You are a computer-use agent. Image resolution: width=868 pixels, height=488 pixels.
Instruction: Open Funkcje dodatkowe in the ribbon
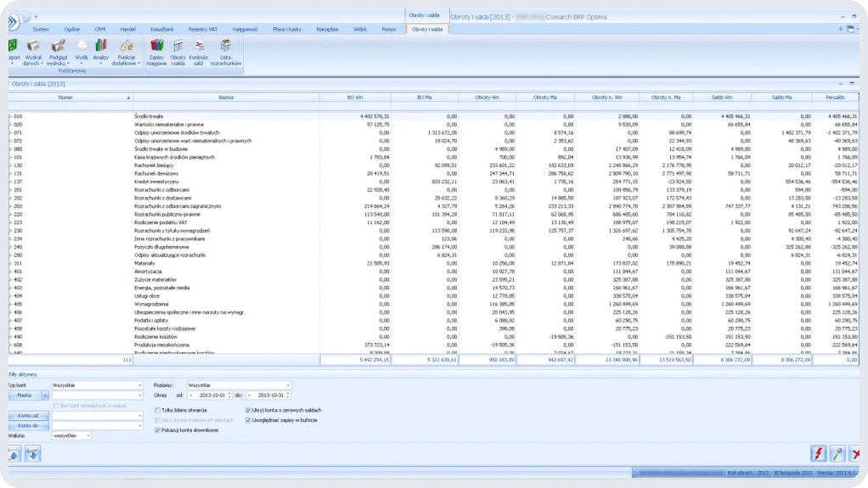(127, 49)
